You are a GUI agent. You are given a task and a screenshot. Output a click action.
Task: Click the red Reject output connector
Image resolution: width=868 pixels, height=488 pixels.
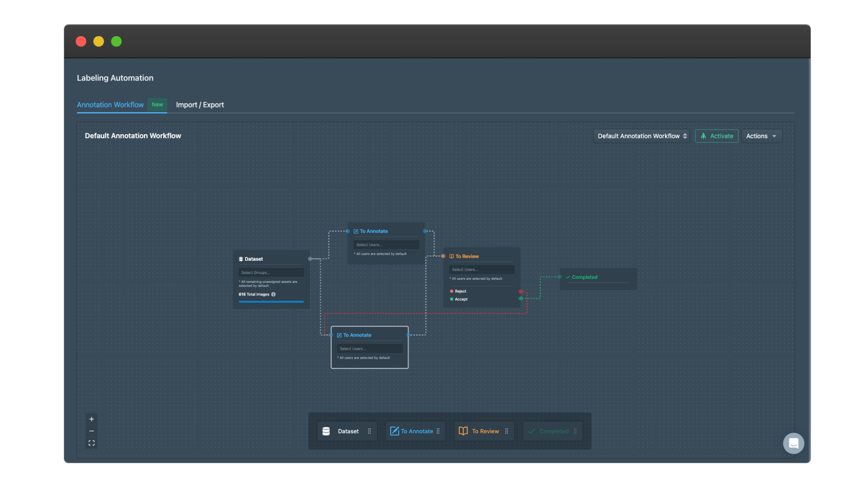click(x=521, y=291)
